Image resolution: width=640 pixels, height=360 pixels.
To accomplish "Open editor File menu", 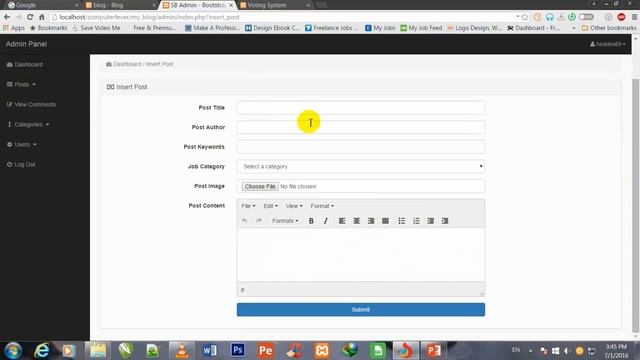I will pyautogui.click(x=248, y=206).
